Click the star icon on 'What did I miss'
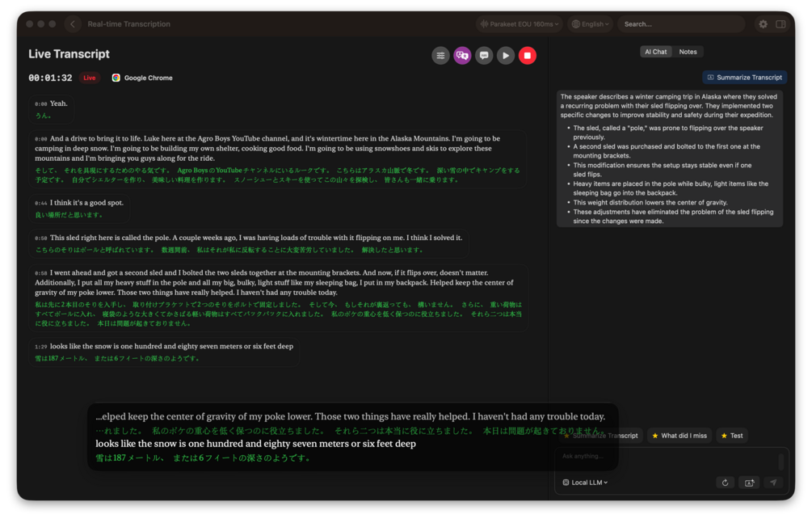Screen dimensions: 812x523 [x=655, y=436]
